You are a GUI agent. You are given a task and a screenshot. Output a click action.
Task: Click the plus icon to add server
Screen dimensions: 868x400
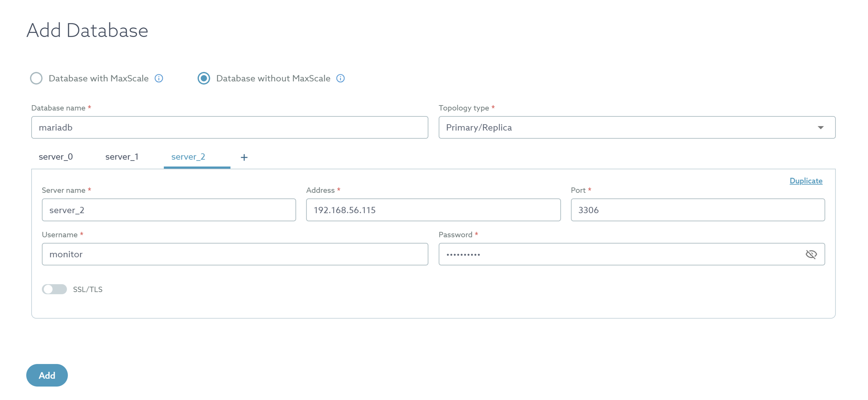[x=244, y=157]
